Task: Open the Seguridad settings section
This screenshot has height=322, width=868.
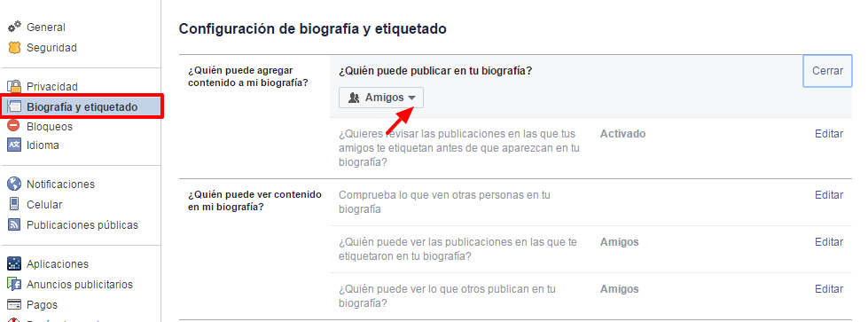Action: click(51, 48)
